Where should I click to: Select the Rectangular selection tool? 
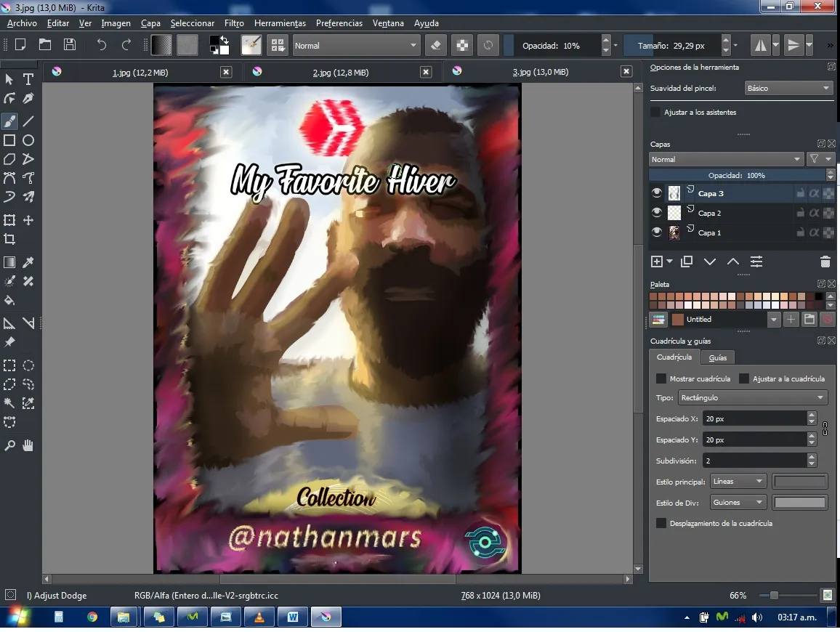coord(9,365)
